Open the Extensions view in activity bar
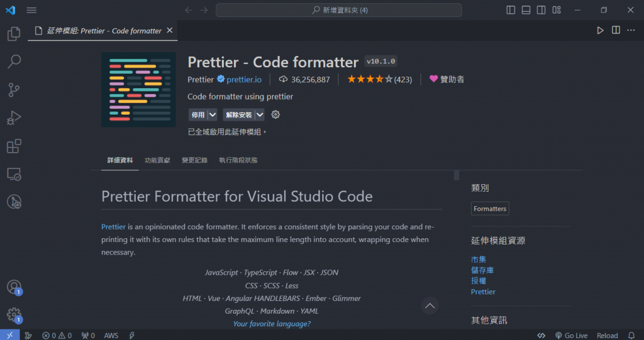 click(x=14, y=146)
